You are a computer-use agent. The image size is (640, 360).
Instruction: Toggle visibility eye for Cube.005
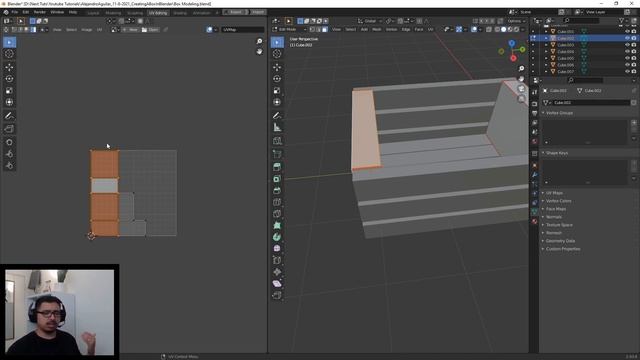627,58
